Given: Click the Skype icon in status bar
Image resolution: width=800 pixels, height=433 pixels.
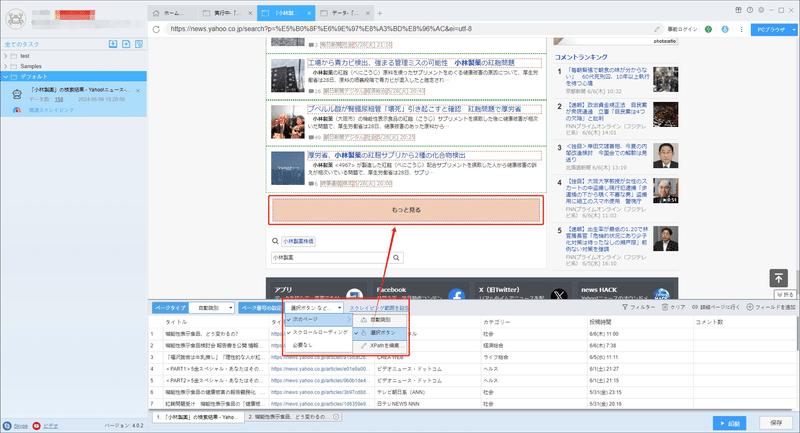Looking at the screenshot, I should 7,426.
